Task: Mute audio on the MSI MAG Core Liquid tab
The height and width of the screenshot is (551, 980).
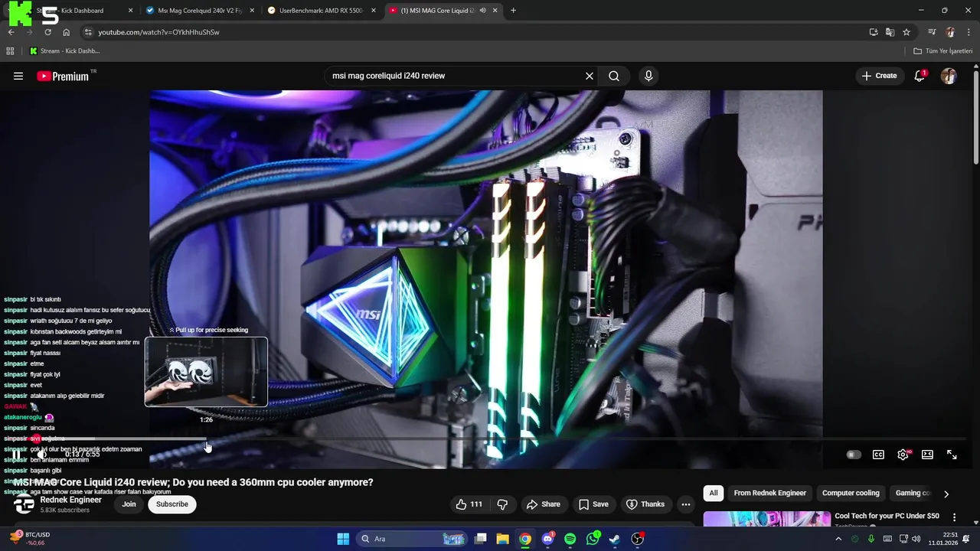Action: click(x=482, y=11)
